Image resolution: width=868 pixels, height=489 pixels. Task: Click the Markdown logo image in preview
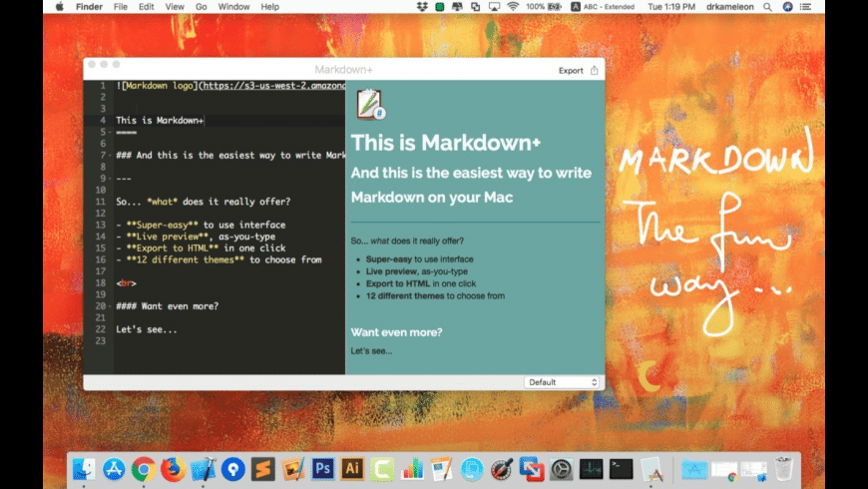tap(370, 104)
